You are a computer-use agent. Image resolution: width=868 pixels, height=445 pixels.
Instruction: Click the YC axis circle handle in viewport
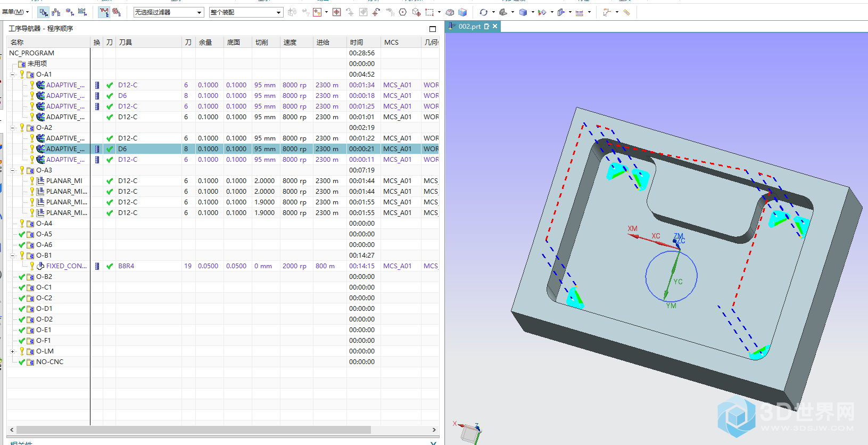click(x=671, y=276)
